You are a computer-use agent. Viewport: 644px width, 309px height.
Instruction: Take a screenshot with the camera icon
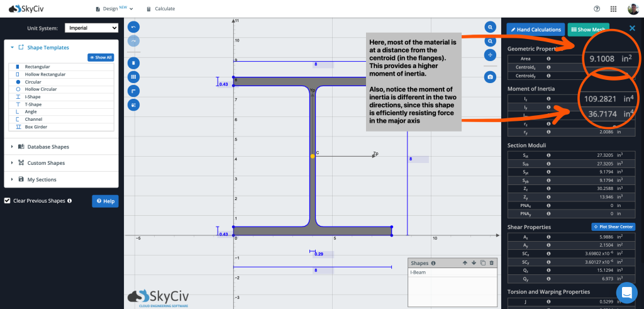tap(490, 77)
